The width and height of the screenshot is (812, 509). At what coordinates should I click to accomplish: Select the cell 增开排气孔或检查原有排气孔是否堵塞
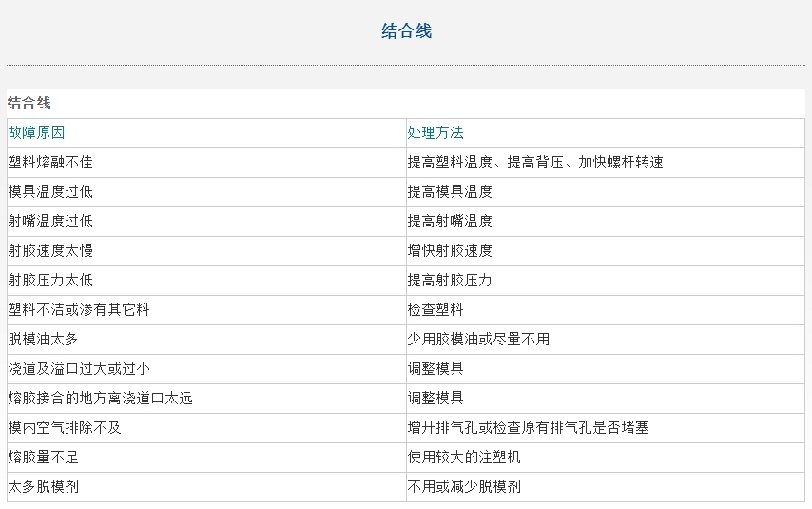click(x=606, y=429)
